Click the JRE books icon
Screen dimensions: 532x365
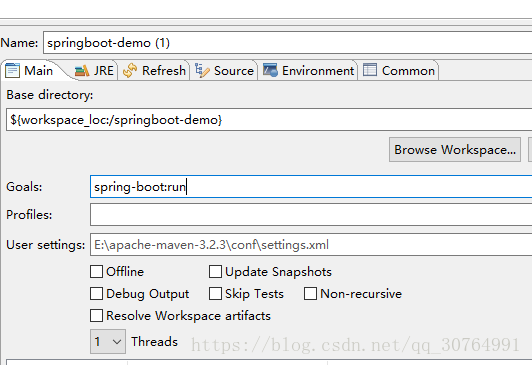point(82,71)
